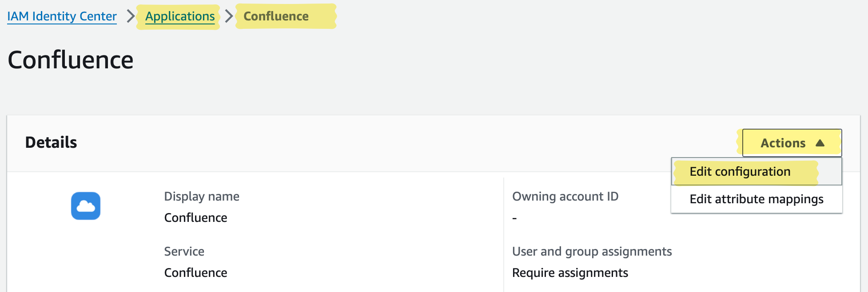
Task: Click the Owning account ID dash value
Action: 515,217
